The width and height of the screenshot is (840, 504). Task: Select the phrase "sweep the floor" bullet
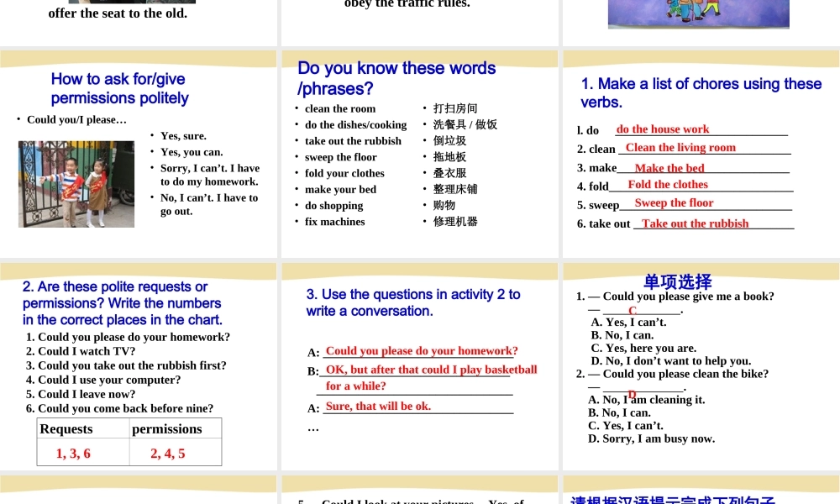[339, 157]
